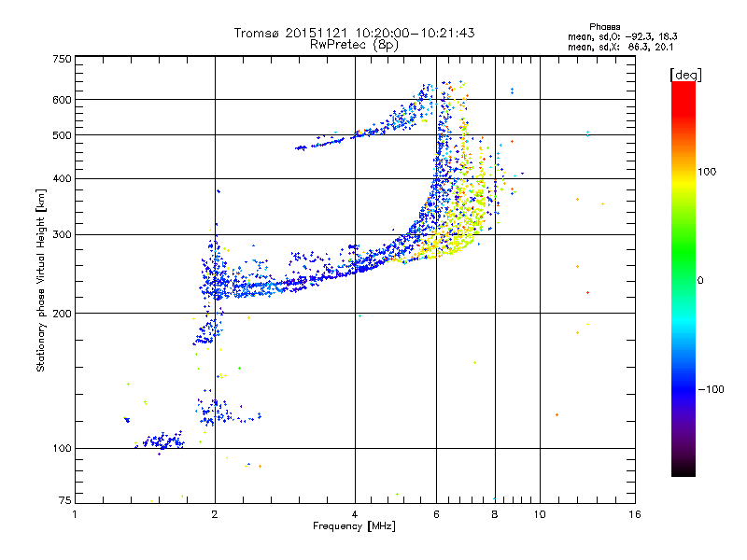Click the 'RwPretec (8p)' subtitle
Screen dimensions: 747x560
[354, 45]
